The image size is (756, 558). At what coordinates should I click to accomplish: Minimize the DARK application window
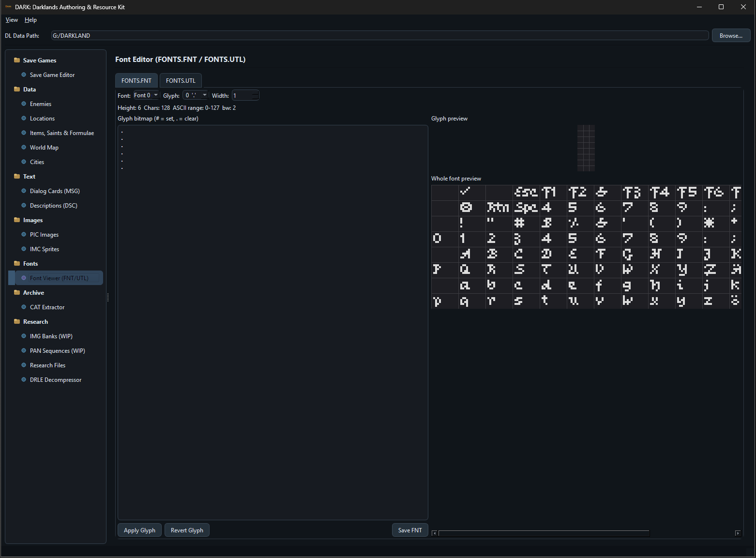pyautogui.click(x=699, y=7)
